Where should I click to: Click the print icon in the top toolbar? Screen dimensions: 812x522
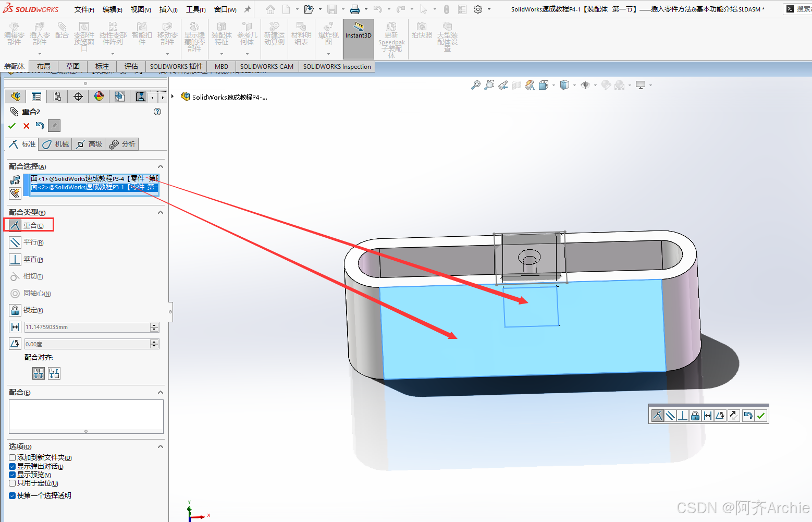355,9
